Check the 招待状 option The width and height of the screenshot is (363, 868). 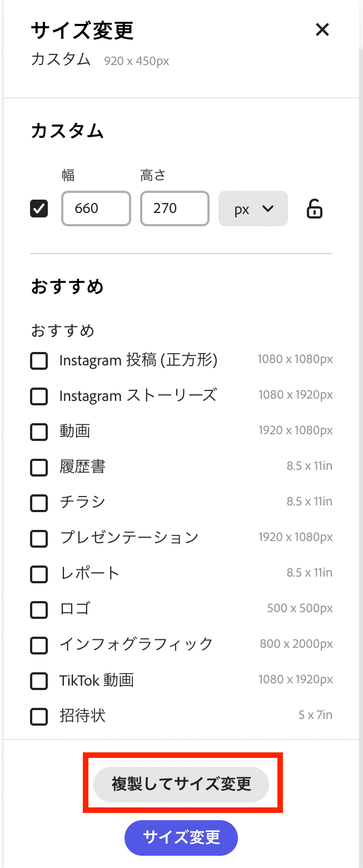coord(39,716)
